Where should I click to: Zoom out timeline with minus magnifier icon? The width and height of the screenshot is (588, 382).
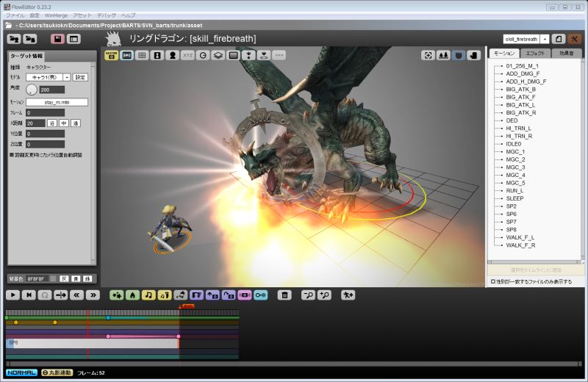(x=308, y=295)
